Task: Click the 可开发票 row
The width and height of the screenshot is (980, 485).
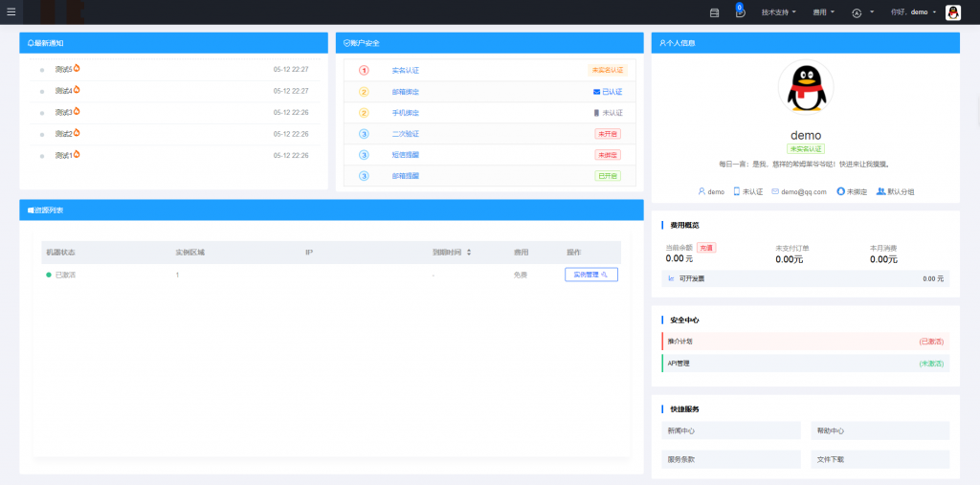Action: [x=806, y=278]
